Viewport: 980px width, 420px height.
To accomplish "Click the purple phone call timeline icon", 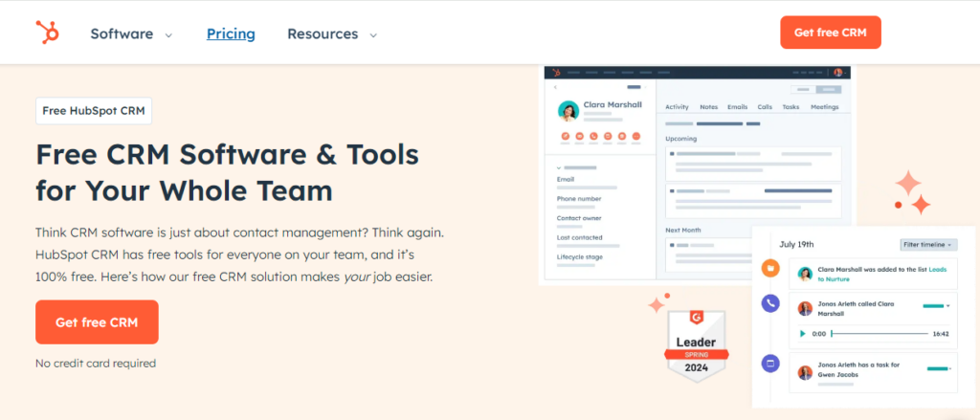I will 769,303.
